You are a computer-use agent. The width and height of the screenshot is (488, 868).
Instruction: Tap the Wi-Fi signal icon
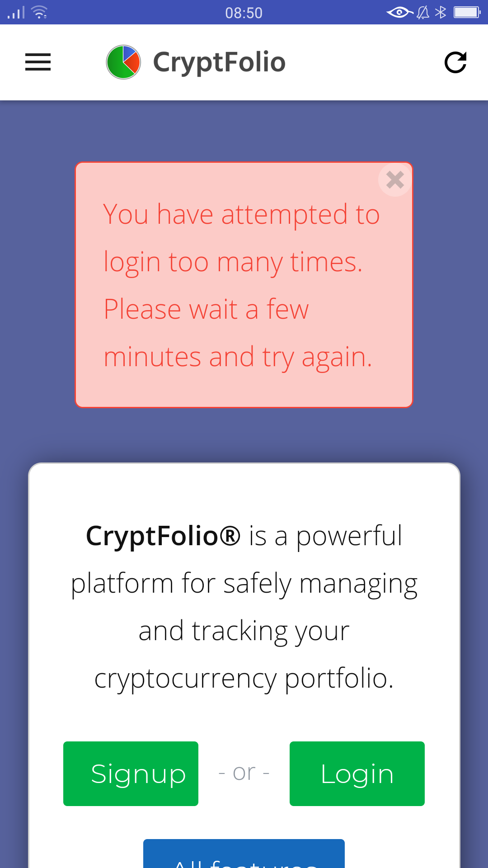[x=40, y=12]
